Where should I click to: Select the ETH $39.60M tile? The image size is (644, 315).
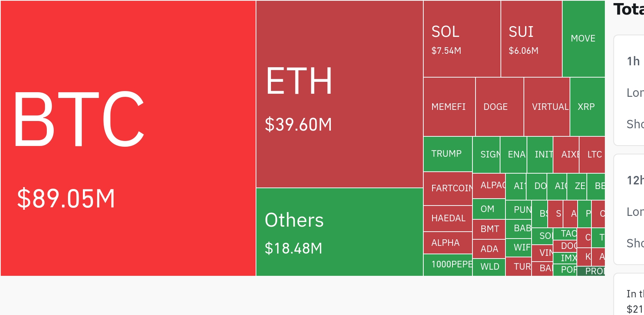[339, 94]
